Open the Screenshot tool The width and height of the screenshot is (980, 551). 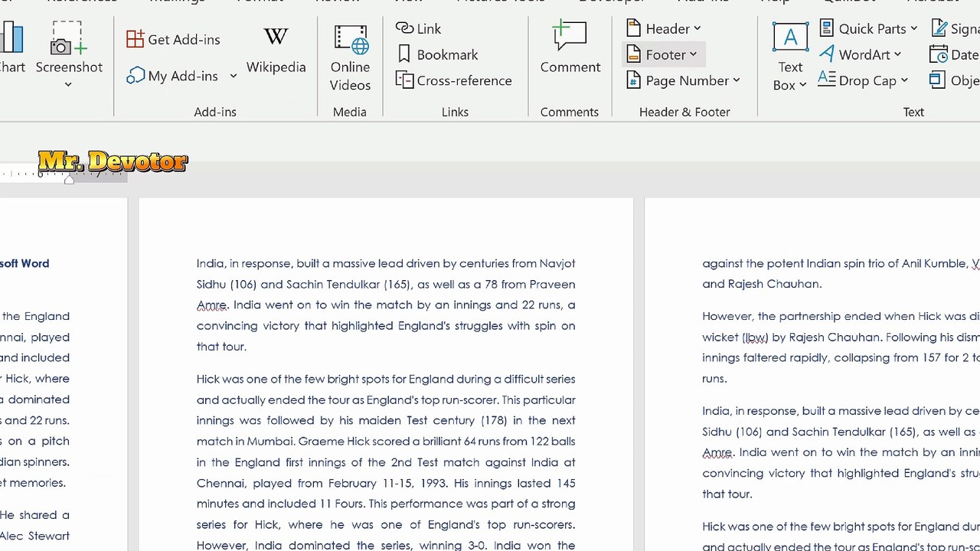[x=69, y=47]
